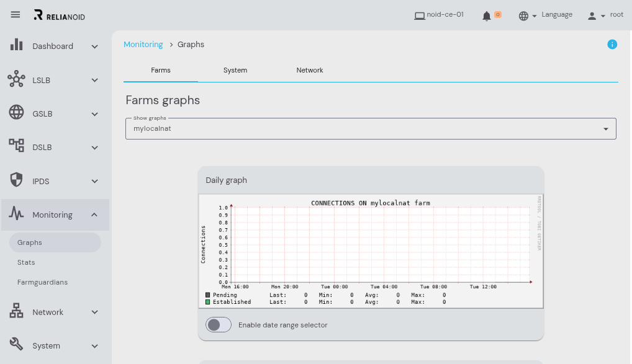Screen dimensions: 632x364
Task: Click the LSLB sidebar label
Action: click(x=42, y=81)
